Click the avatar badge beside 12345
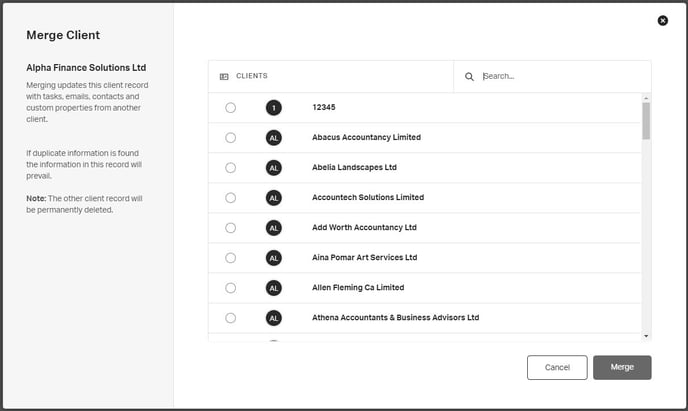The image size is (688, 411). click(273, 107)
